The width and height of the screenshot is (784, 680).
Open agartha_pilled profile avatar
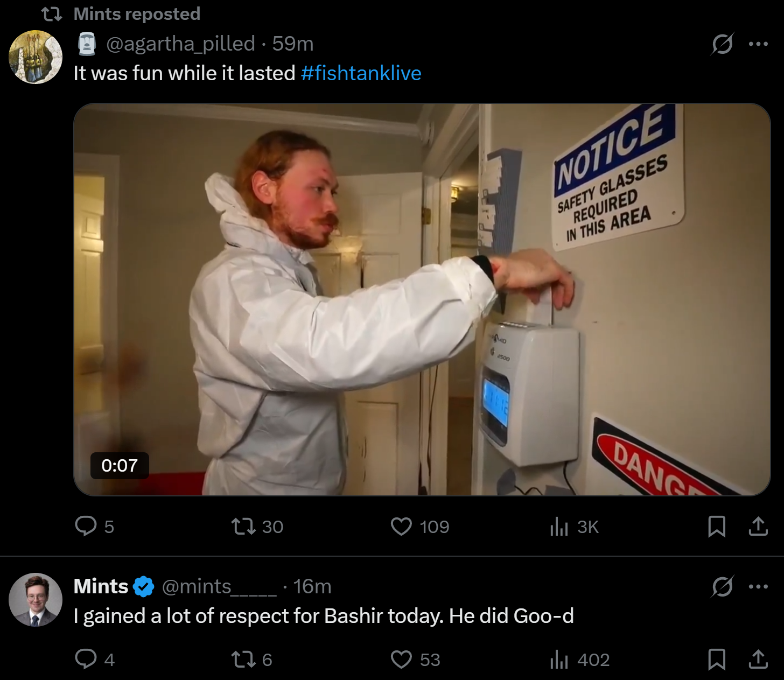click(x=36, y=57)
